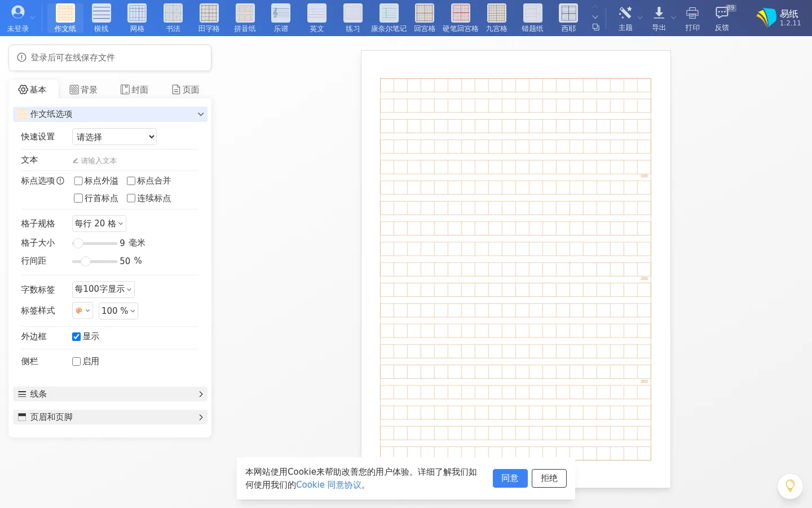Open the 反馈 feedback icon
This screenshot has height=508, width=812.
click(x=722, y=18)
